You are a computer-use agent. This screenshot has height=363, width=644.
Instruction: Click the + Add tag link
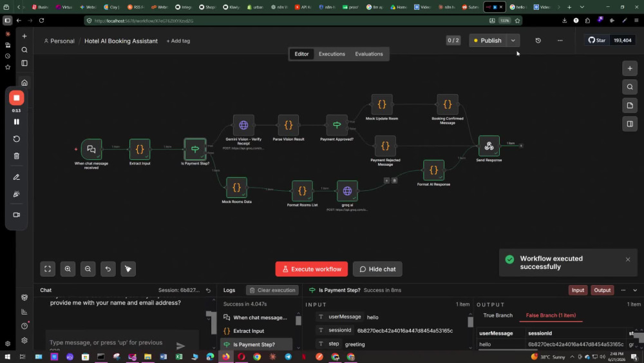tap(178, 41)
